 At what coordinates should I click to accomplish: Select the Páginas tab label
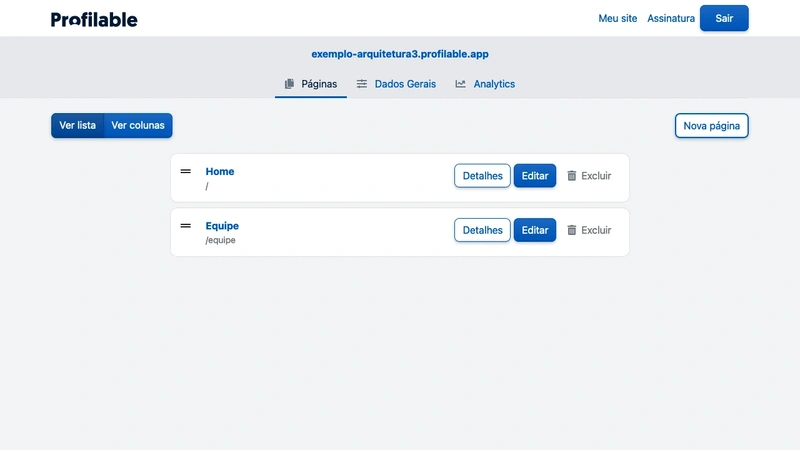(319, 84)
